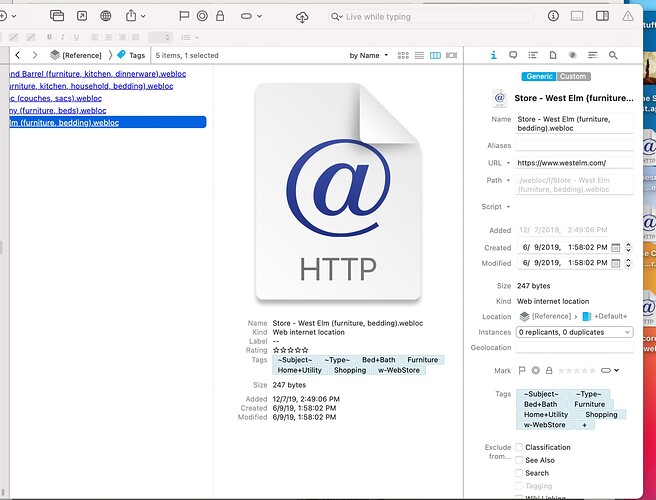
Task: Click the 'Live while typing' search field
Action: point(431,17)
